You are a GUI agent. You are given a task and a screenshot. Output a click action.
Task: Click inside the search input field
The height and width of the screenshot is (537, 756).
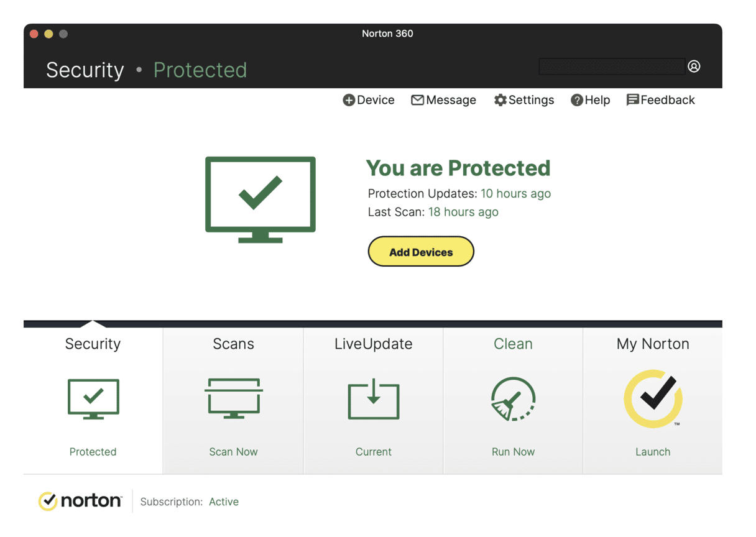pos(611,66)
